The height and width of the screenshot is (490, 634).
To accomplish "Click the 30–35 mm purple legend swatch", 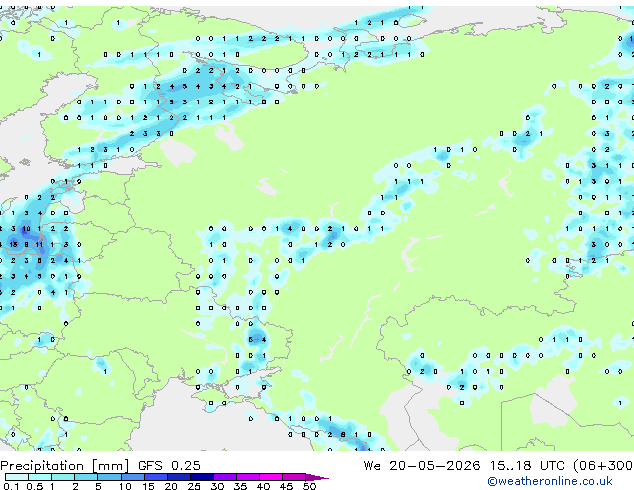I will 225,477.
